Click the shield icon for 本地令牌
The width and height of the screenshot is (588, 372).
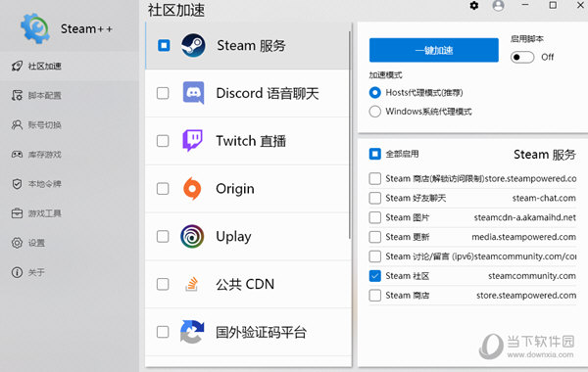pyautogui.click(x=17, y=184)
